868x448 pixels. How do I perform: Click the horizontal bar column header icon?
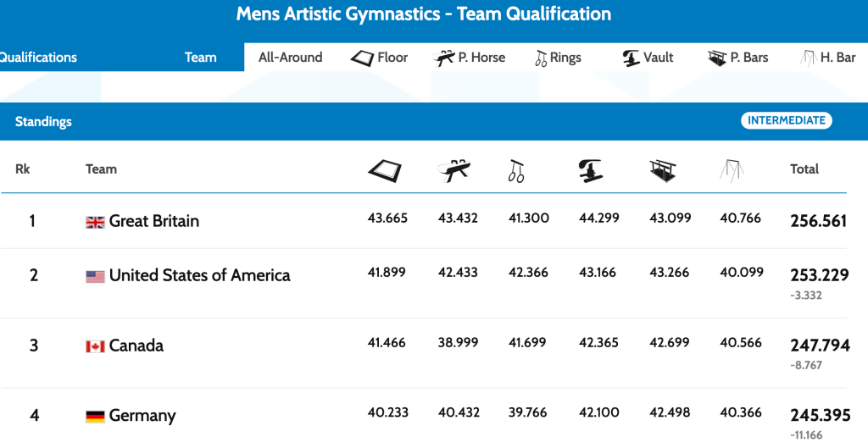pyautogui.click(x=732, y=170)
